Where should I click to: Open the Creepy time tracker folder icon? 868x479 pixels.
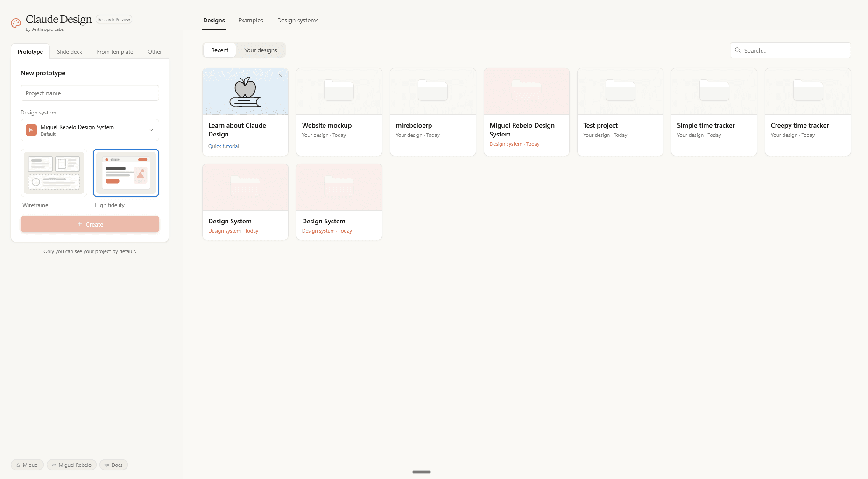(808, 90)
